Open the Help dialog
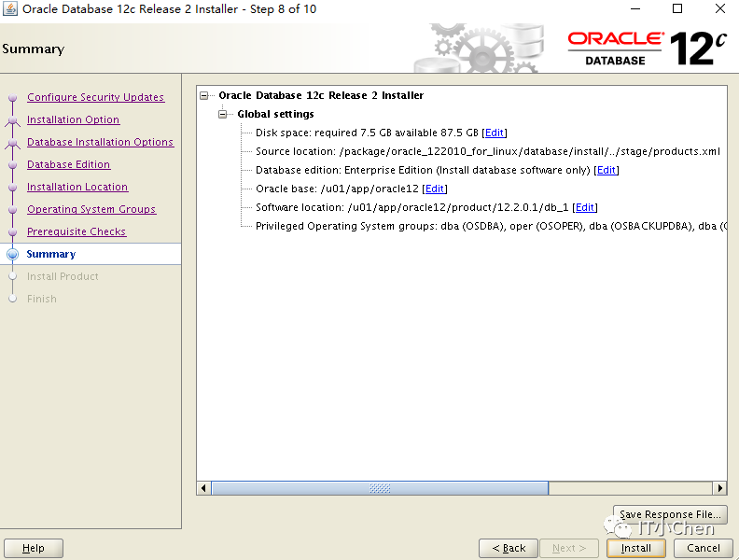This screenshot has height=560, width=739. click(x=34, y=548)
